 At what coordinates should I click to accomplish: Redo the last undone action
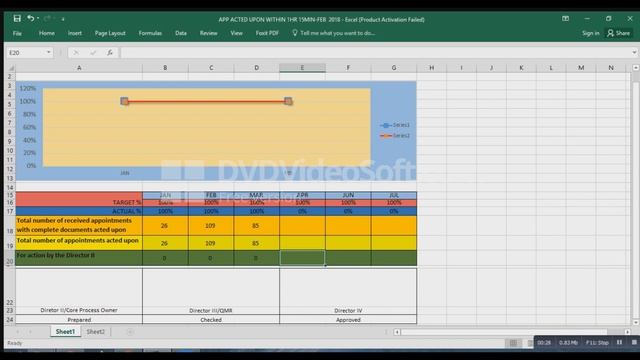click(x=47, y=18)
